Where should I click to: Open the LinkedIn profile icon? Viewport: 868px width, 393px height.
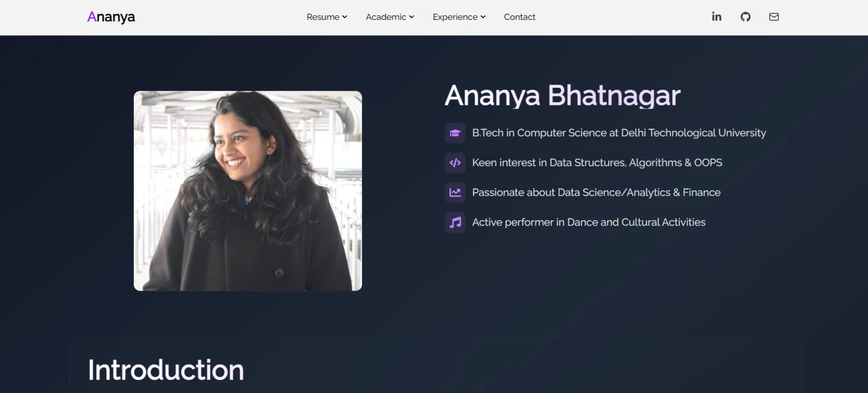click(717, 17)
